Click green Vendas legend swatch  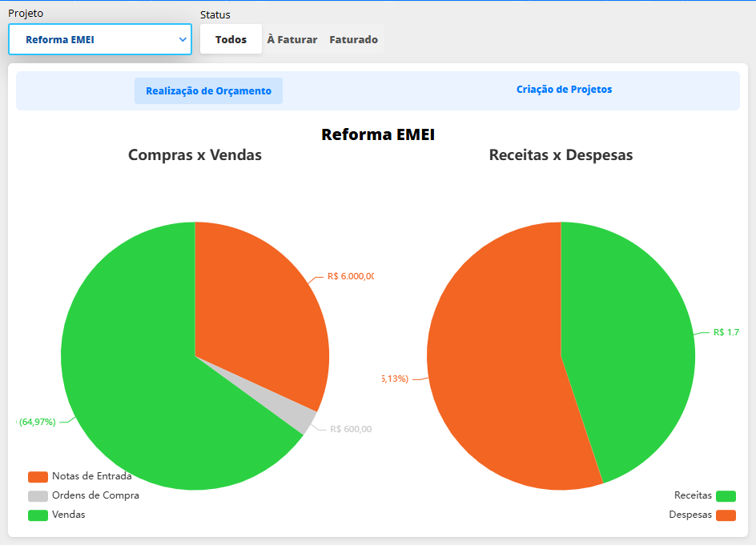(38, 515)
